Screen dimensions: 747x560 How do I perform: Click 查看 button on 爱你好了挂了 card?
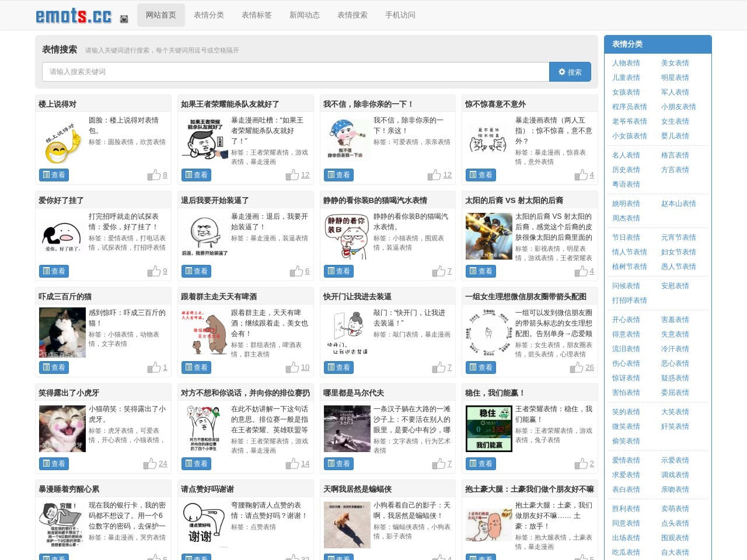[53, 271]
